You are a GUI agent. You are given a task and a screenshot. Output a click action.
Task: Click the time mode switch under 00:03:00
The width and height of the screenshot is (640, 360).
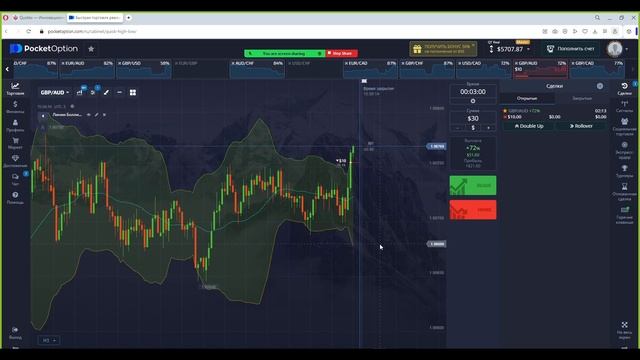473,101
